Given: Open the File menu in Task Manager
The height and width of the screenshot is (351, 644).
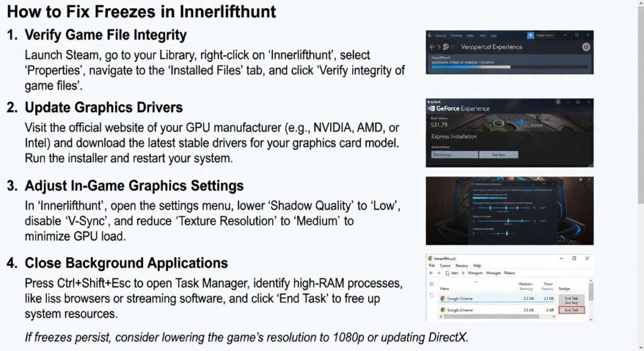Looking at the screenshot, I should click(x=432, y=265).
